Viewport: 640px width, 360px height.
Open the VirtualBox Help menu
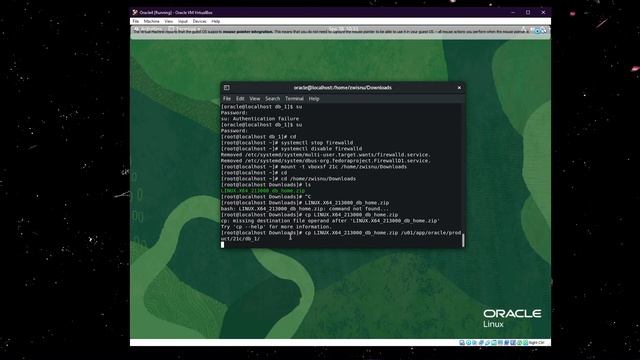(x=216, y=21)
